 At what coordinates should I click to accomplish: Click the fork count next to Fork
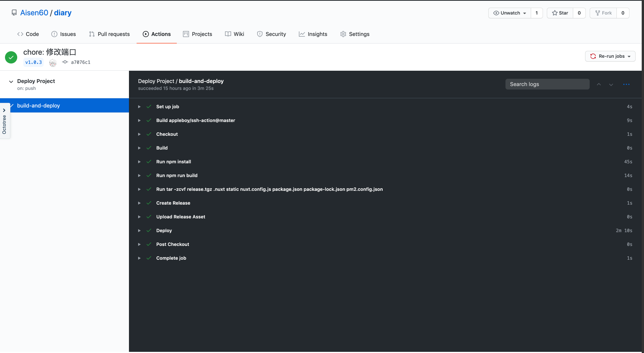(623, 13)
